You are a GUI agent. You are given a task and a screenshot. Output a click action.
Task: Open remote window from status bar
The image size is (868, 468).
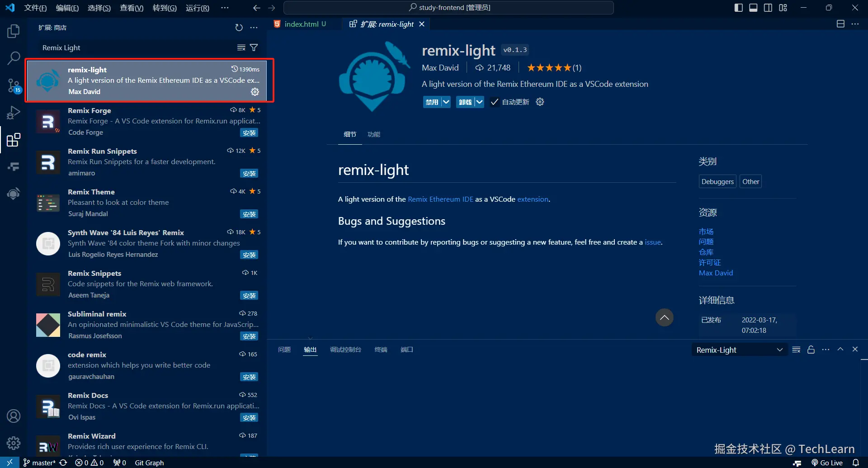(9, 463)
